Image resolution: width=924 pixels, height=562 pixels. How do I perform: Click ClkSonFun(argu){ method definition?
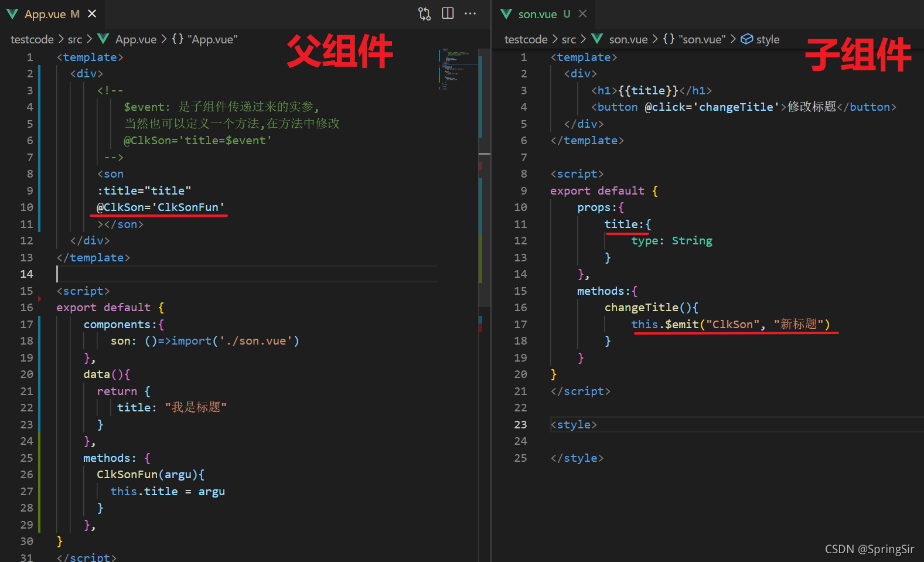coord(151,474)
